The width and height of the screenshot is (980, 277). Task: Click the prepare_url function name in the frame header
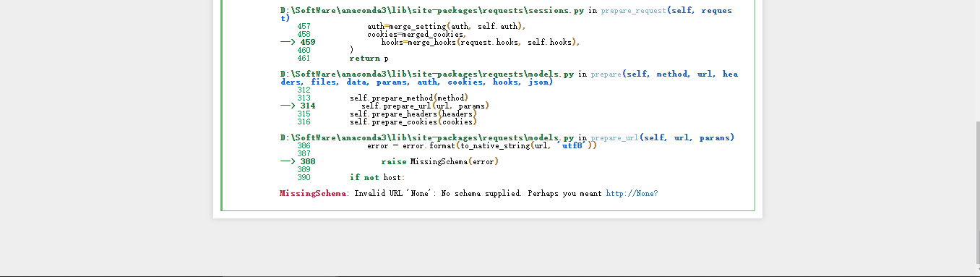[614, 137]
